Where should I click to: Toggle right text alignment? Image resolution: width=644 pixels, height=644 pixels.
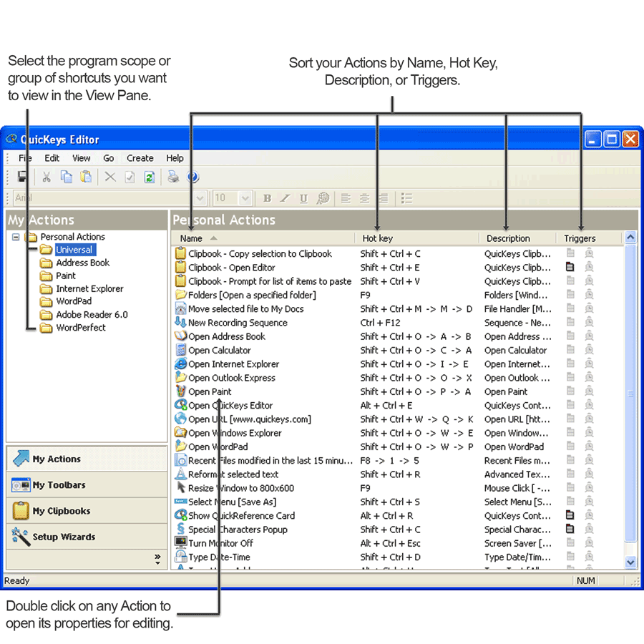point(384,198)
